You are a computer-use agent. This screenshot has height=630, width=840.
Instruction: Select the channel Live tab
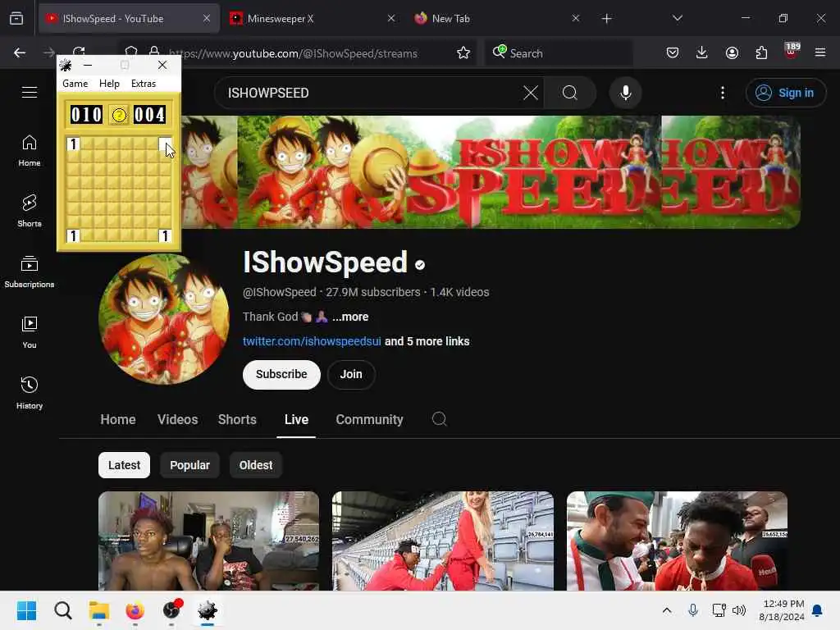point(296,419)
